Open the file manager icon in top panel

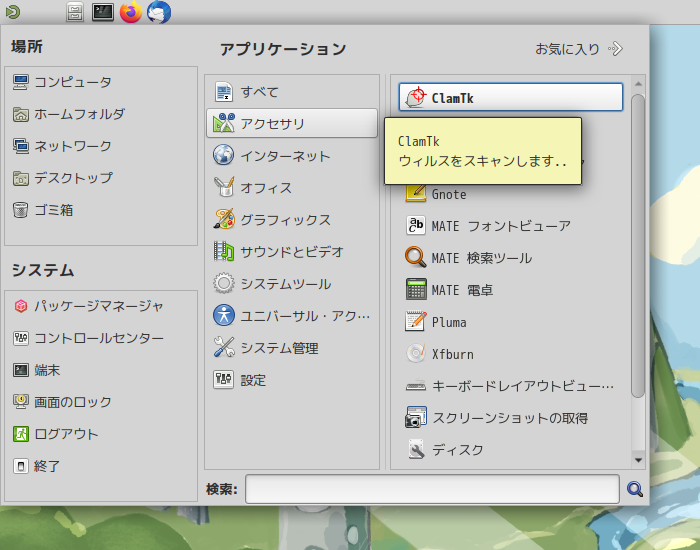(x=75, y=12)
